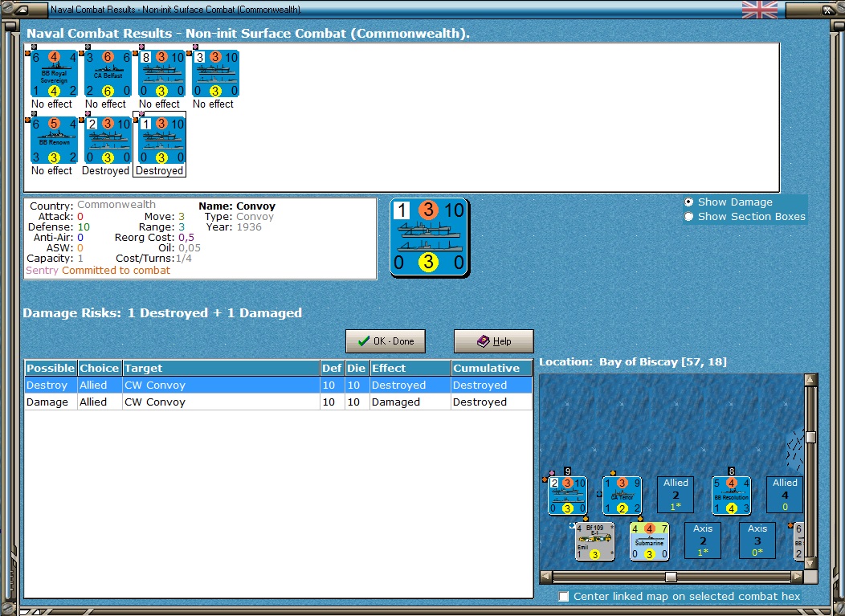Click the Bf 109 Emil aircraft counter
The image size is (845, 616).
(595, 541)
